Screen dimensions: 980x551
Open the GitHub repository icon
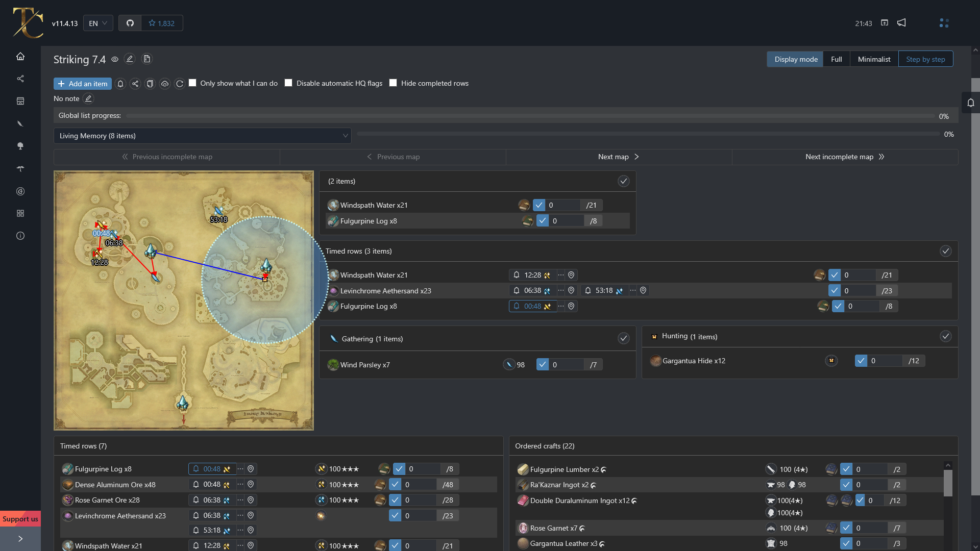click(x=130, y=23)
